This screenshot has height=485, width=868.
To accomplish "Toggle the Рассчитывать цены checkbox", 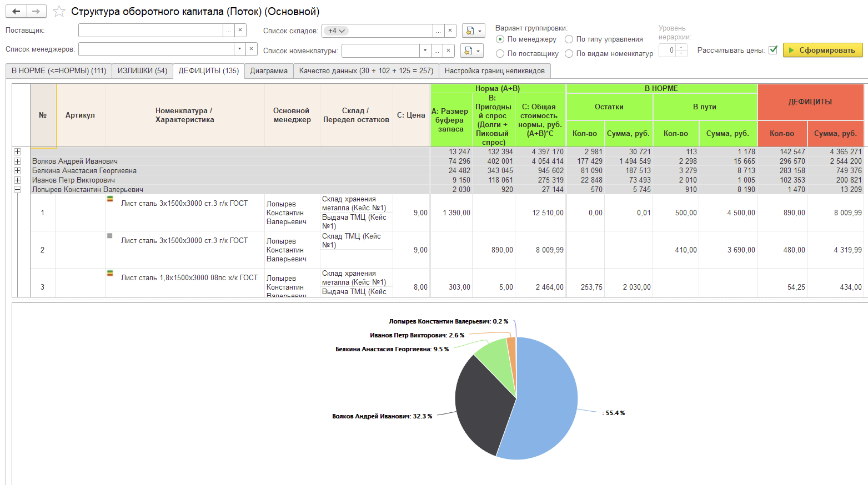I will click(x=772, y=50).
